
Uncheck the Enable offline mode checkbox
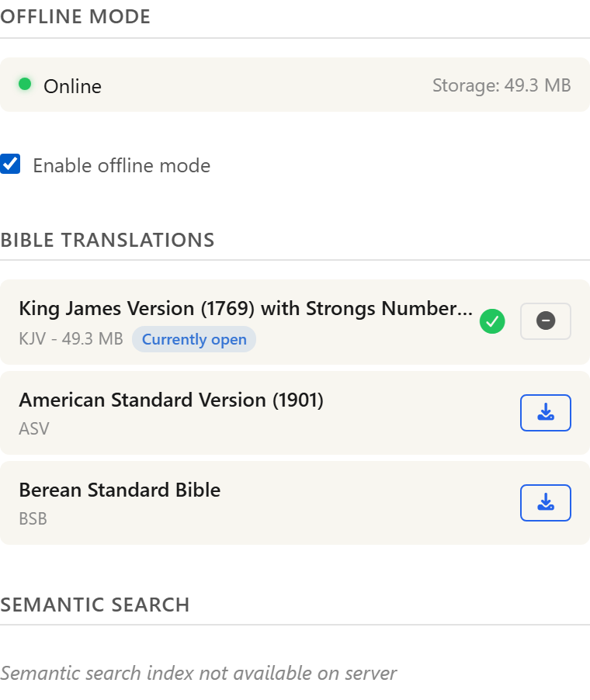coord(10,164)
